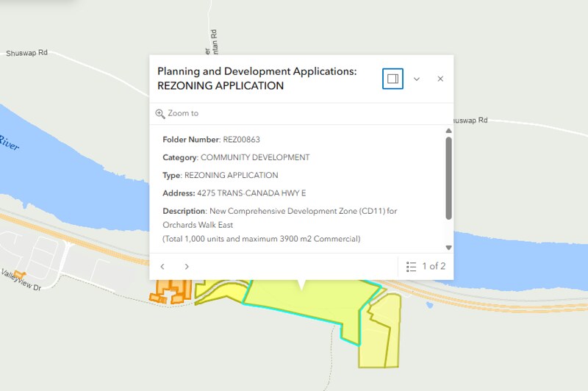Click the popup vertical scrollbar thumb
The width and height of the screenshot is (588, 391).
[x=448, y=178]
